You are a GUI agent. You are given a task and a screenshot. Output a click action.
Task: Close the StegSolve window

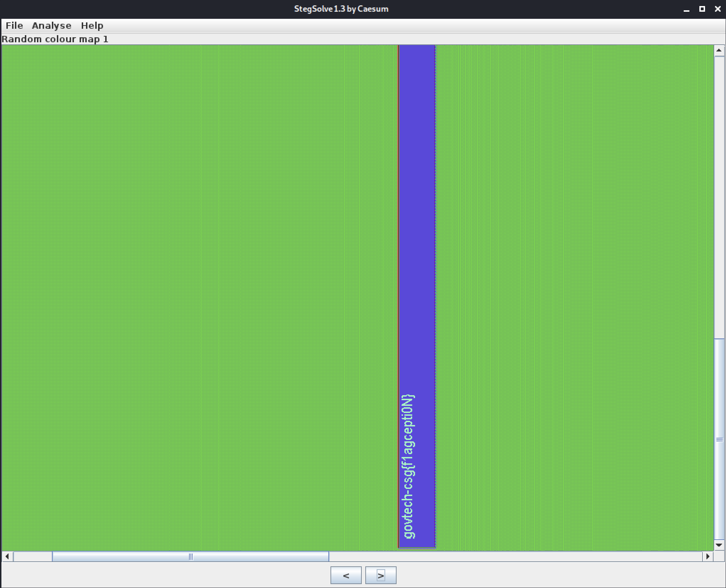[718, 9]
